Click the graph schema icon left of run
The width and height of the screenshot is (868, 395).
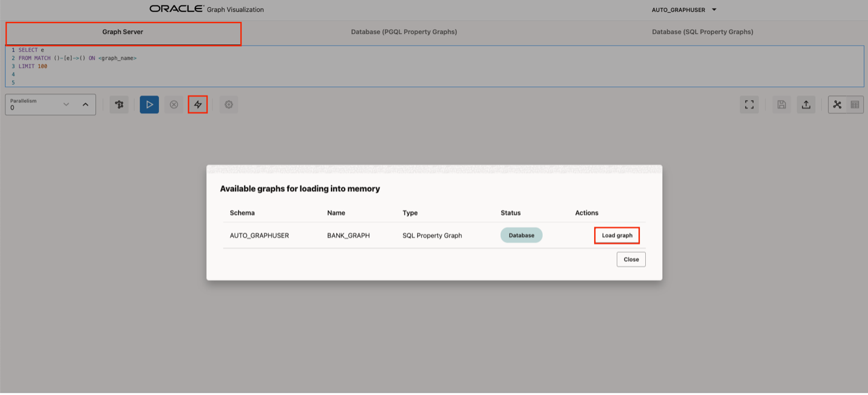pos(119,104)
